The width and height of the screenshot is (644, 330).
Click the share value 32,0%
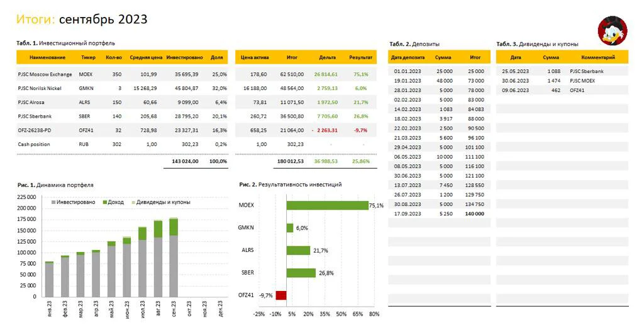click(221, 88)
